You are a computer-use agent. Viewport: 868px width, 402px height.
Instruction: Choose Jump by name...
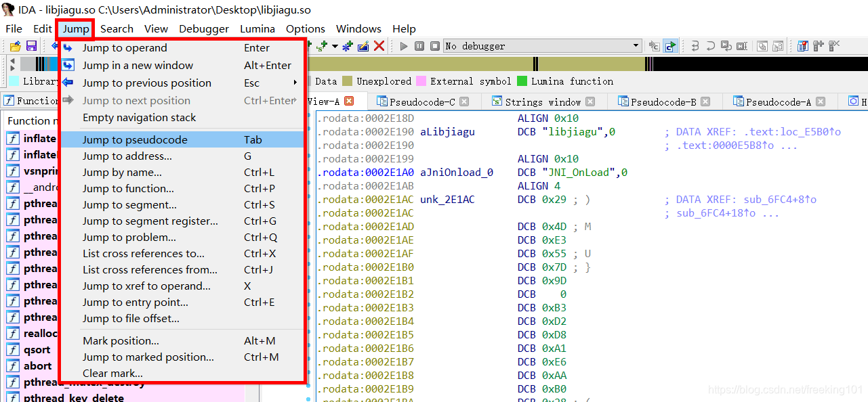(x=182, y=172)
